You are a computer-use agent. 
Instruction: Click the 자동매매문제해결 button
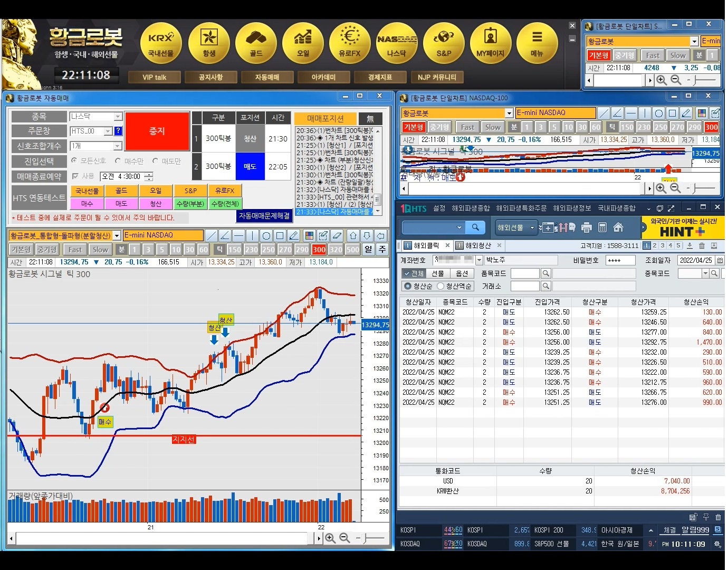(x=264, y=216)
